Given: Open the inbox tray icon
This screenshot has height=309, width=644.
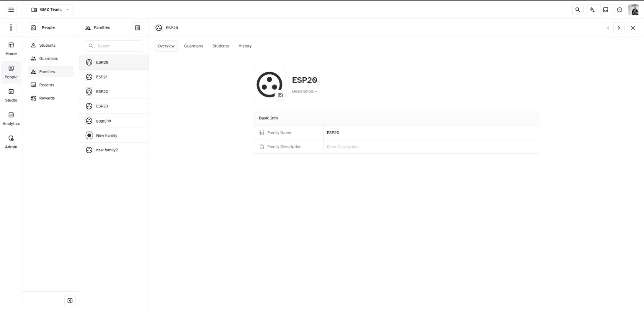Looking at the screenshot, I should point(606,10).
